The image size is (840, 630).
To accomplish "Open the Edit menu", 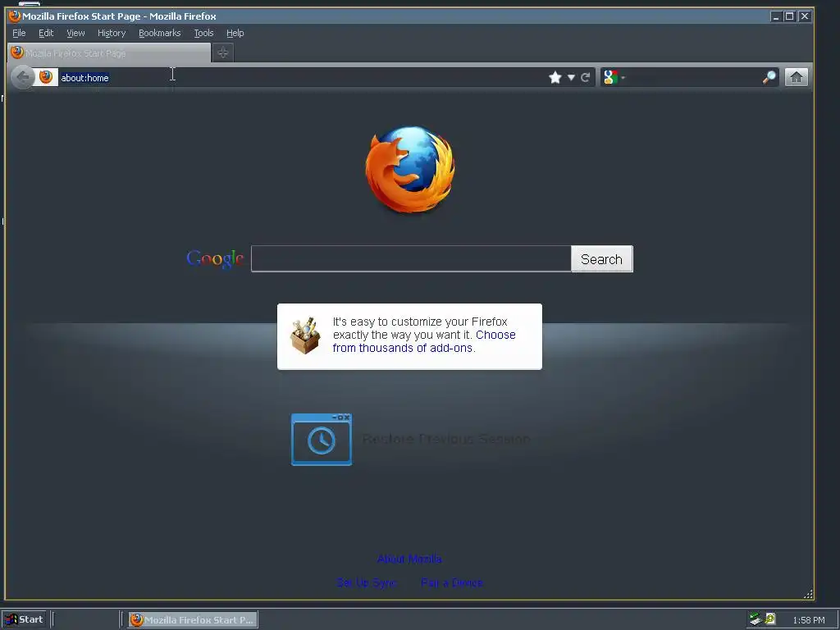I will [46, 33].
